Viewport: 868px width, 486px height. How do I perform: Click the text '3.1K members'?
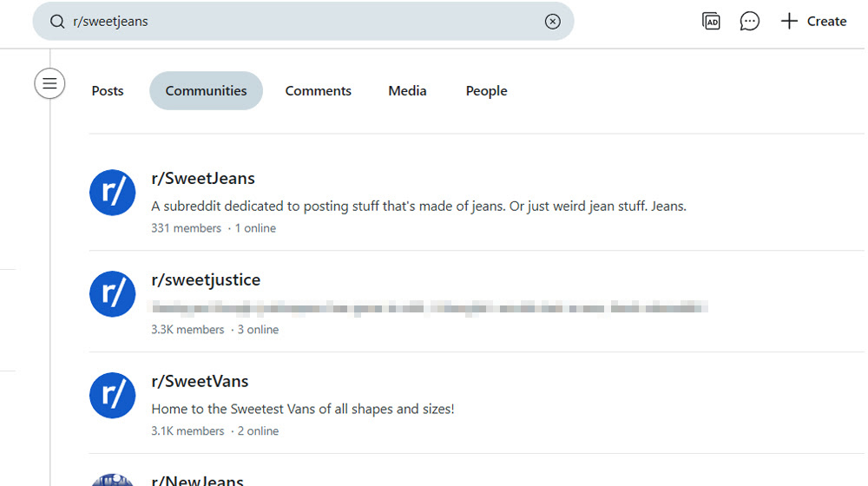pos(187,430)
